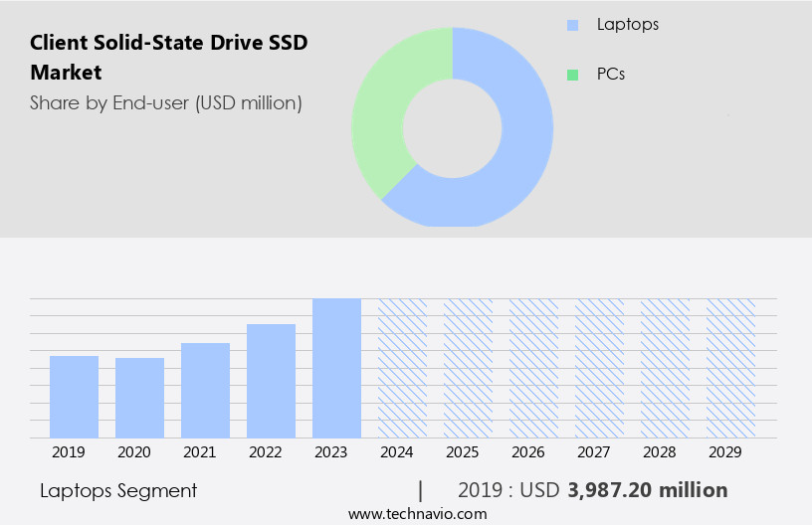Click the blue Laptops donut segment

click(517, 159)
